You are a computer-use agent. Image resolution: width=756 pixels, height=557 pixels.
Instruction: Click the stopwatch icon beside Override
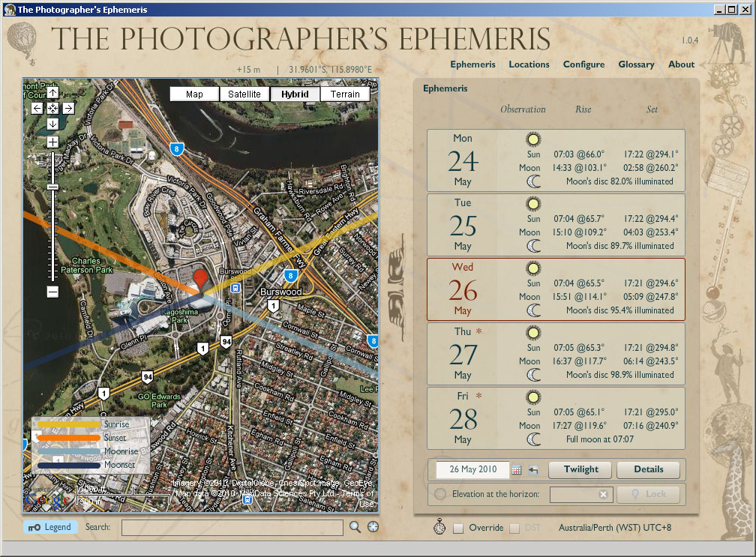pyautogui.click(x=439, y=527)
